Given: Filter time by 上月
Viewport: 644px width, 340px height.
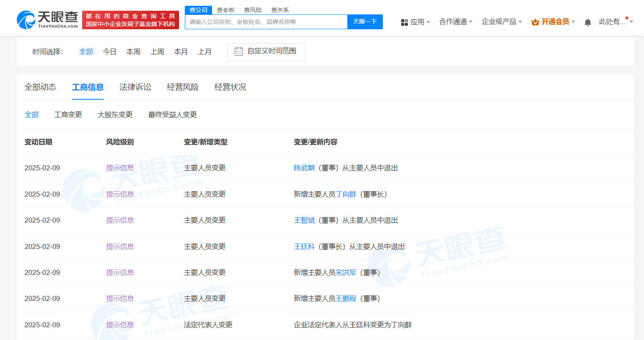Looking at the screenshot, I should click(205, 52).
